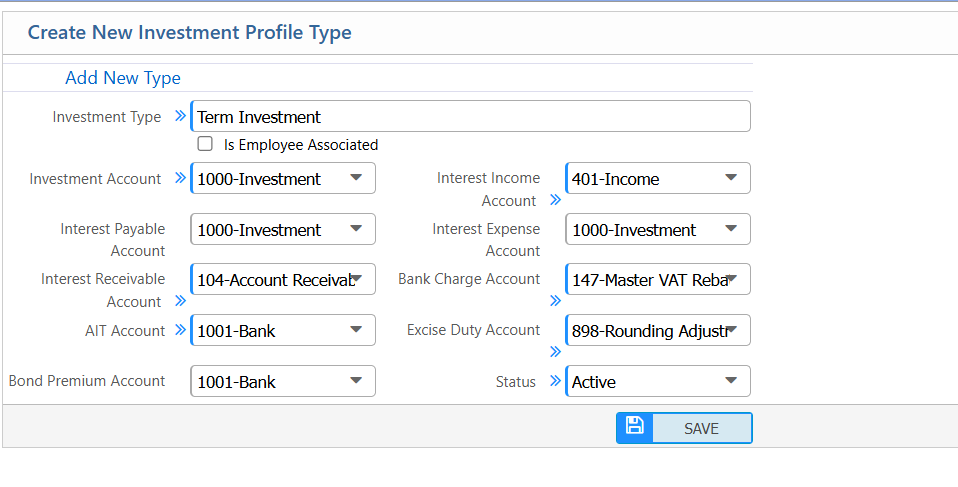
Task: Click double-arrow icon beside Status label
Action: coord(555,381)
